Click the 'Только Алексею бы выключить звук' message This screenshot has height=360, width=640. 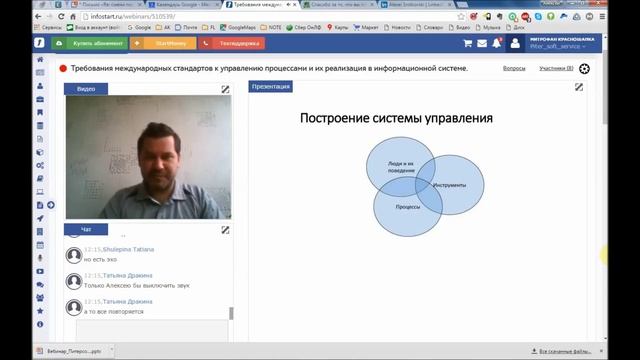pyautogui.click(x=137, y=285)
